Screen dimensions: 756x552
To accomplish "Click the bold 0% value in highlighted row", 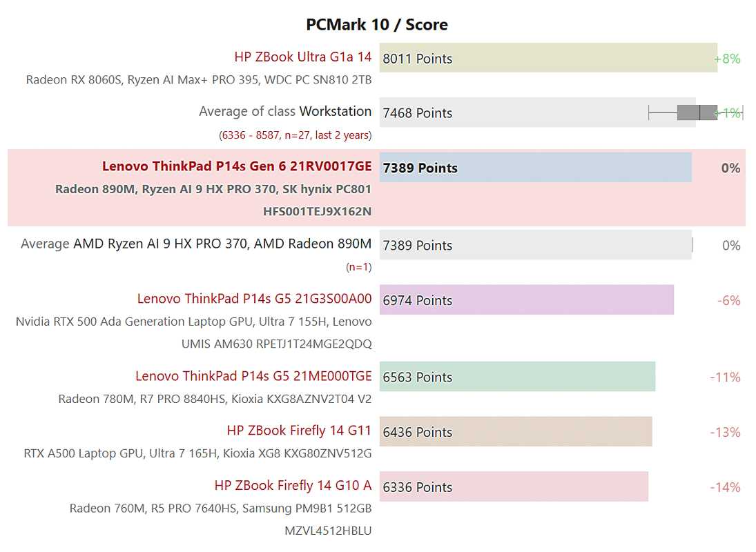I will coord(731,168).
